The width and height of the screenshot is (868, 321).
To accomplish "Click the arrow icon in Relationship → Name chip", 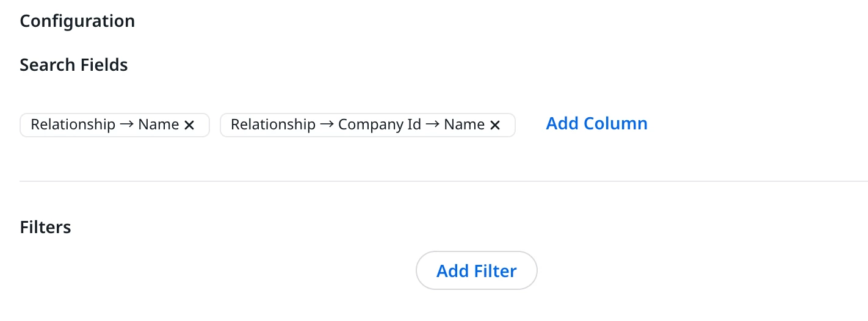I will [x=127, y=124].
